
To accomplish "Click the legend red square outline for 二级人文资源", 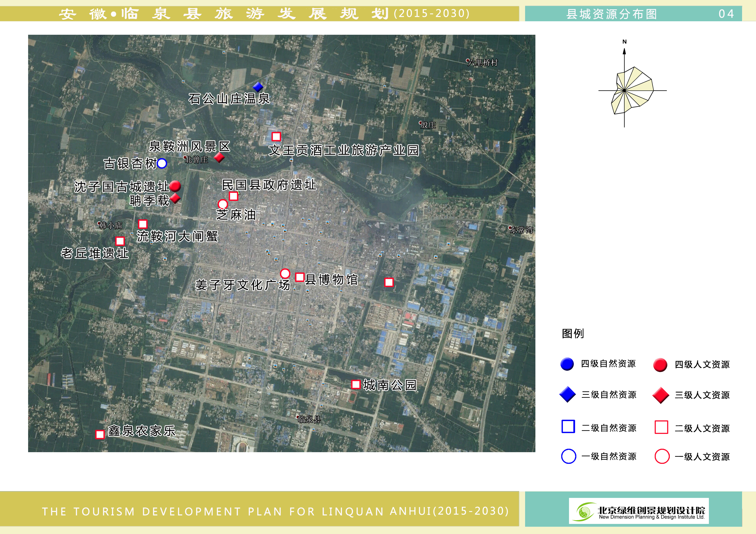I will pyautogui.click(x=662, y=427).
